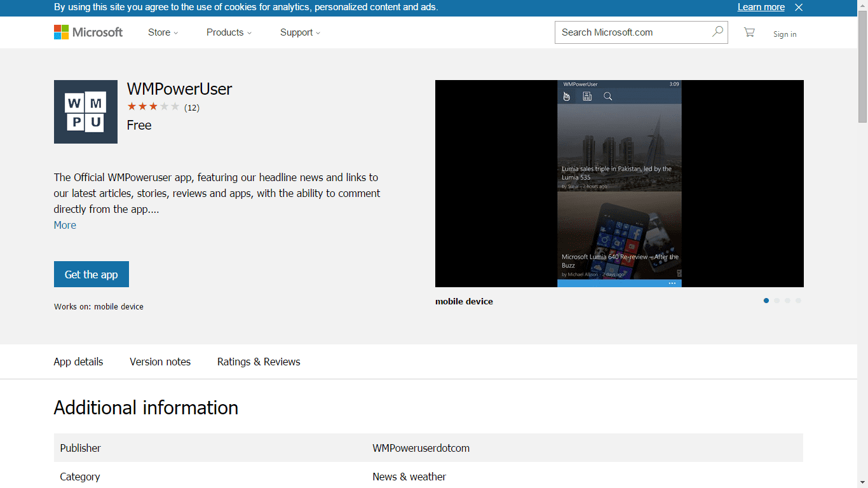Click the Microsoft logo
The image size is (868, 488).
pyautogui.click(x=88, y=32)
